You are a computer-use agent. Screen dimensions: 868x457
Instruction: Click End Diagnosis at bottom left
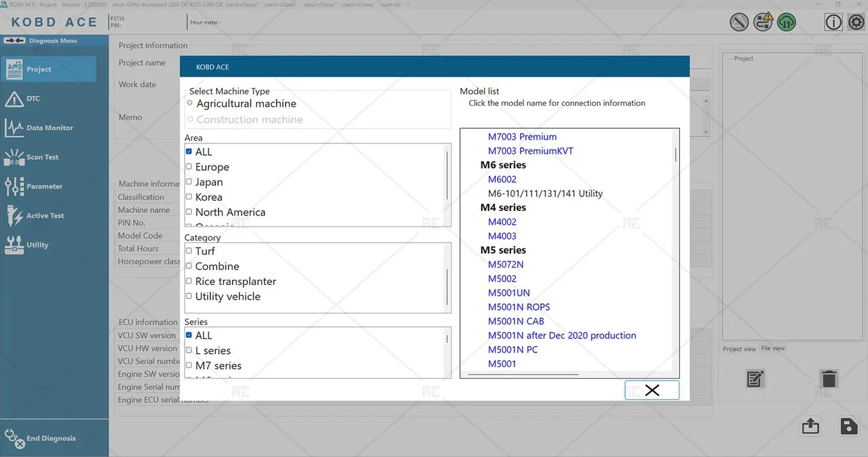(40, 439)
